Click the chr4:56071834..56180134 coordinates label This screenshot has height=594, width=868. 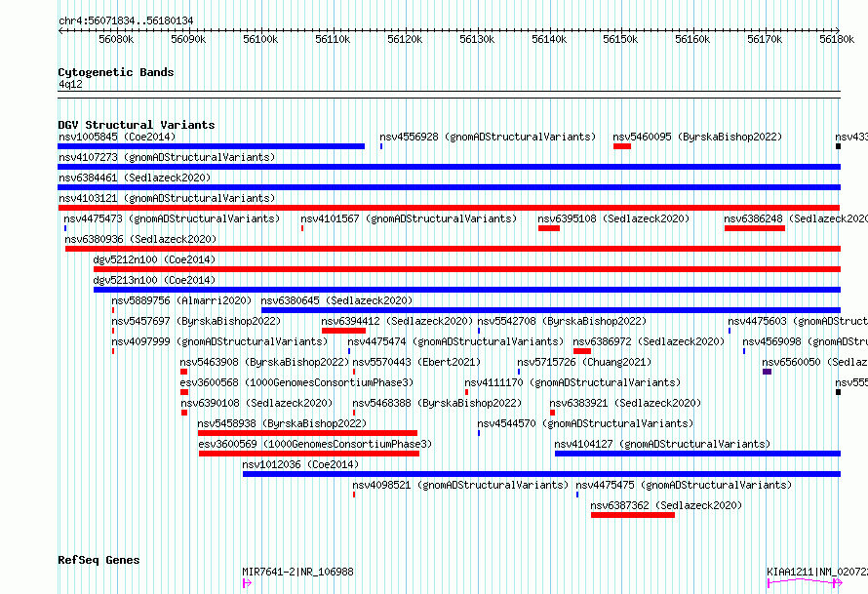(x=126, y=21)
